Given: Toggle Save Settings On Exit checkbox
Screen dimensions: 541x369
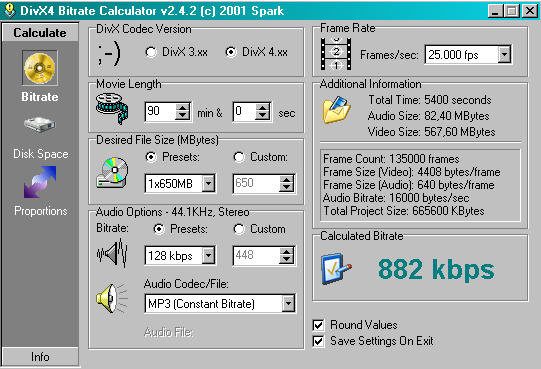Looking at the screenshot, I should tap(373, 341).
